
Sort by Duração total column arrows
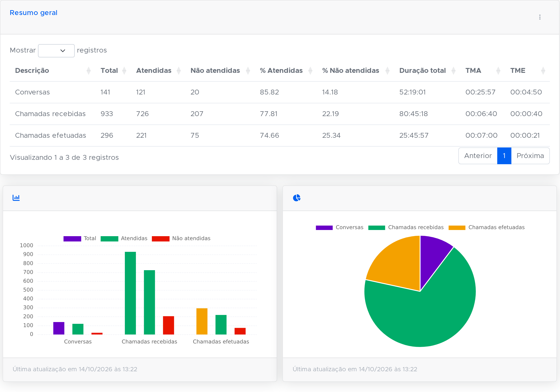click(x=453, y=71)
